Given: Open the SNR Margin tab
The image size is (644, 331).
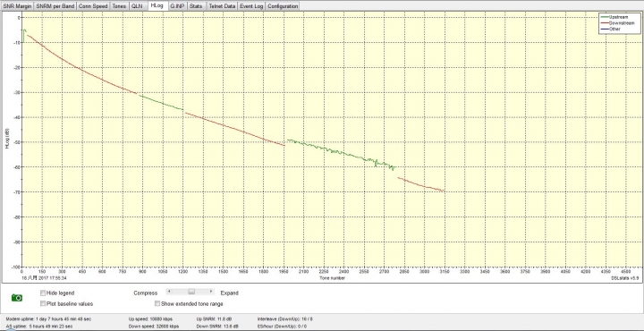Looking at the screenshot, I should click(x=17, y=6).
